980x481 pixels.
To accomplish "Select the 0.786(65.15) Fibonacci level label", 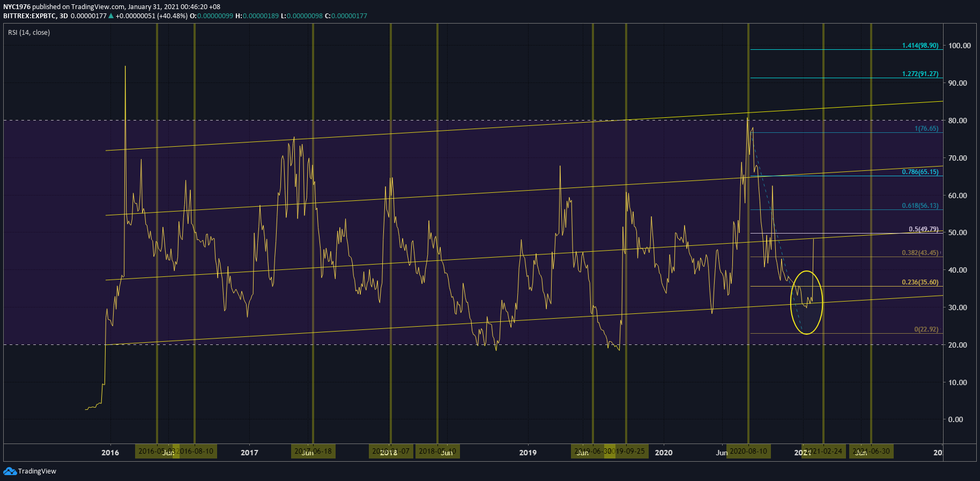I will (x=920, y=172).
